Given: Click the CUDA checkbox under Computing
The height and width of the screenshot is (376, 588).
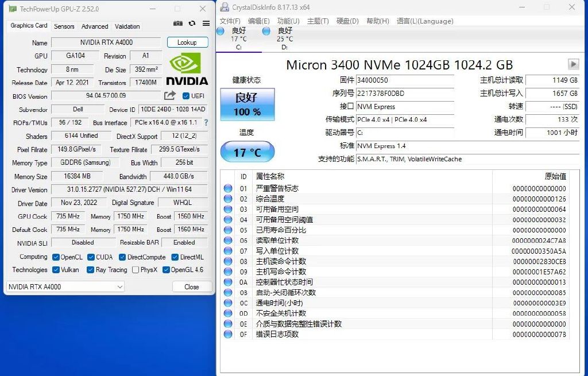Looking at the screenshot, I should click(91, 257).
